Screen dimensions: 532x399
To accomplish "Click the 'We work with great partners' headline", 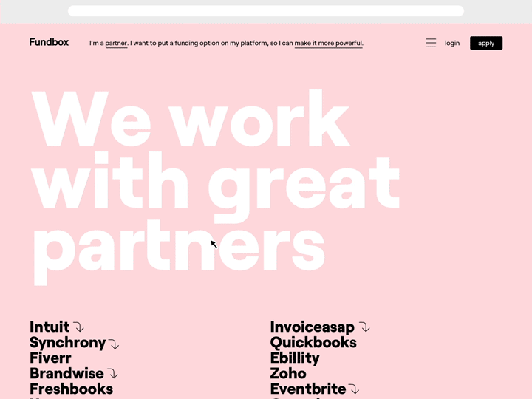I will coord(216,187).
